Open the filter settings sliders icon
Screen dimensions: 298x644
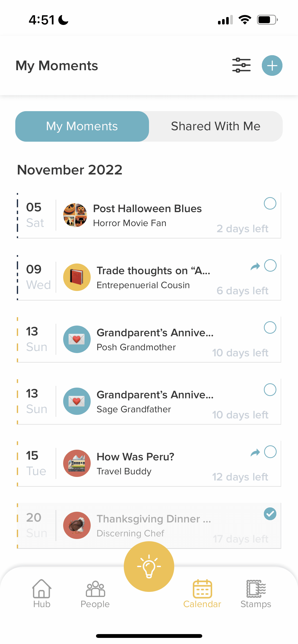pos(241,65)
